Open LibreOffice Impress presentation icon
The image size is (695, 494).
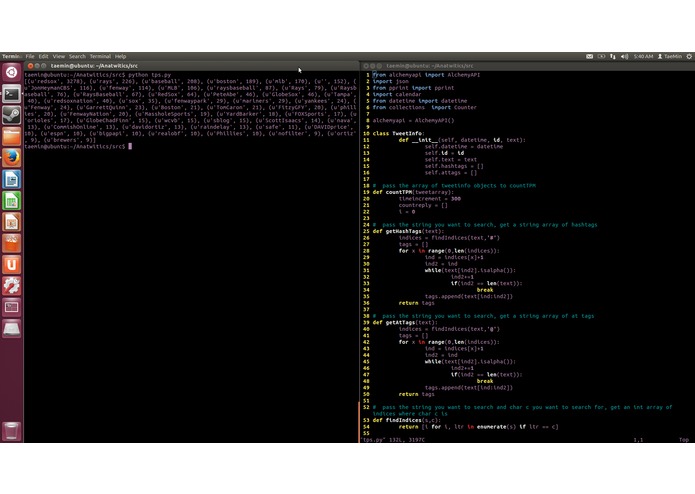(12, 222)
